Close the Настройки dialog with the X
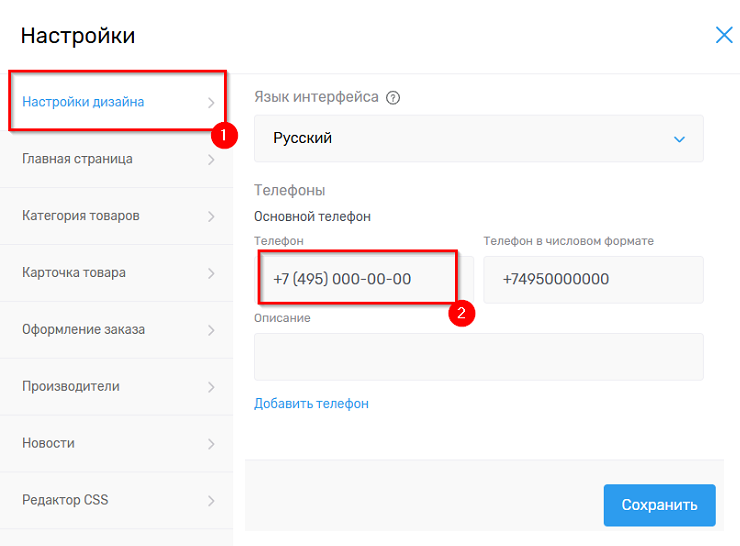 [724, 35]
